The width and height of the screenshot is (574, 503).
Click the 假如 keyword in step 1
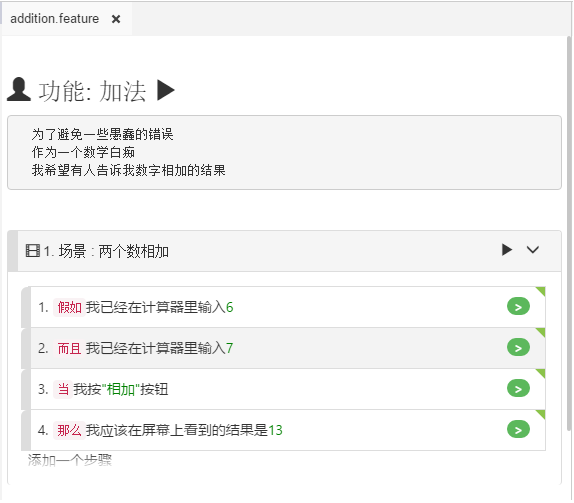[70, 307]
